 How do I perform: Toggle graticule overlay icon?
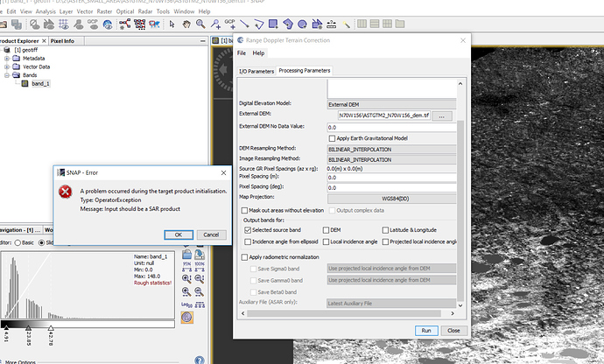(x=64, y=24)
